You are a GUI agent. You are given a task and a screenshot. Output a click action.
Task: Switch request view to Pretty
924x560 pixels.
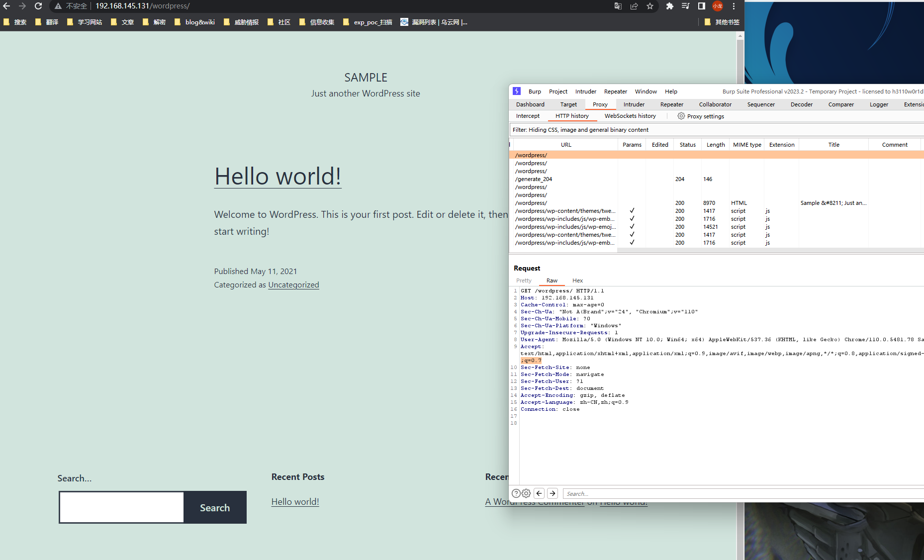click(x=524, y=280)
